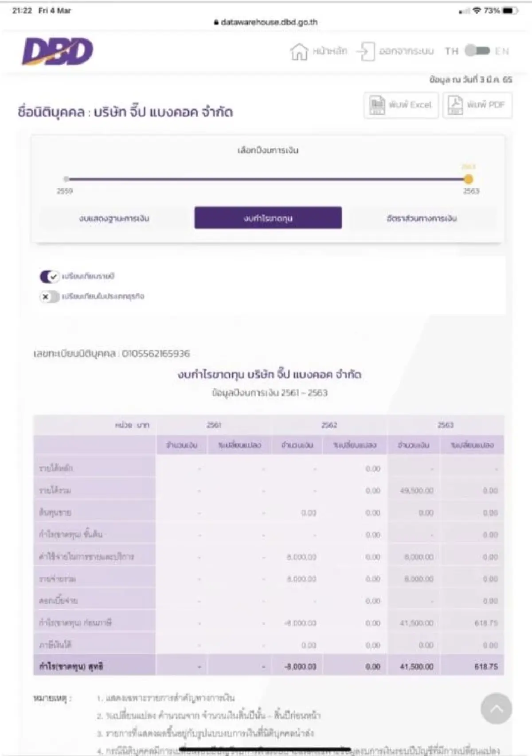Tap the datawarehouse.dbd.go.th address bar
Viewport: 532px width, 756px height.
[x=269, y=22]
